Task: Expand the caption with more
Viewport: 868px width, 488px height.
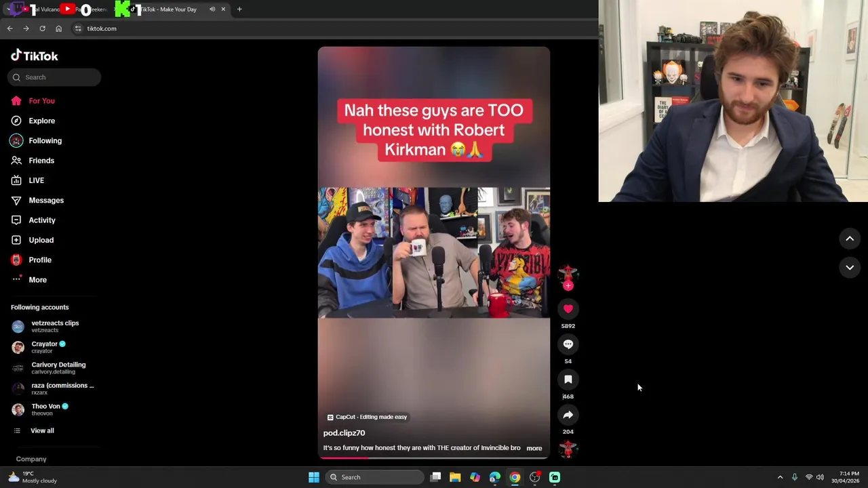Action: [534, 448]
